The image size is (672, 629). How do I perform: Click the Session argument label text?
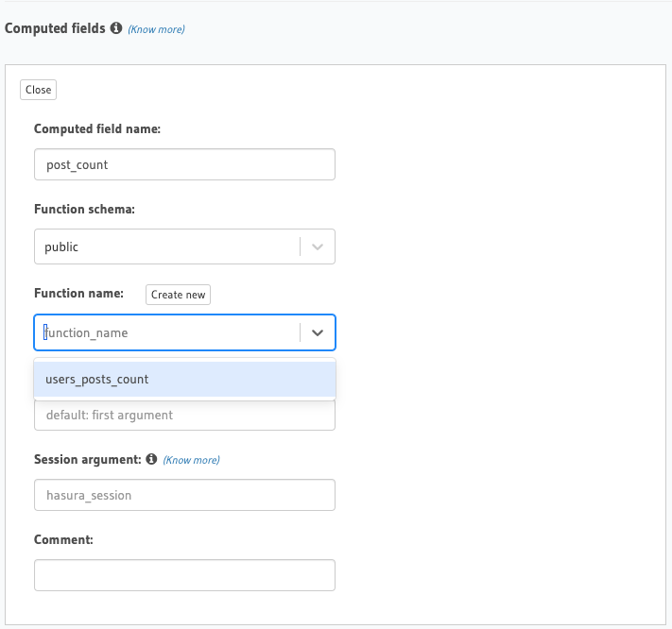[x=87, y=460]
